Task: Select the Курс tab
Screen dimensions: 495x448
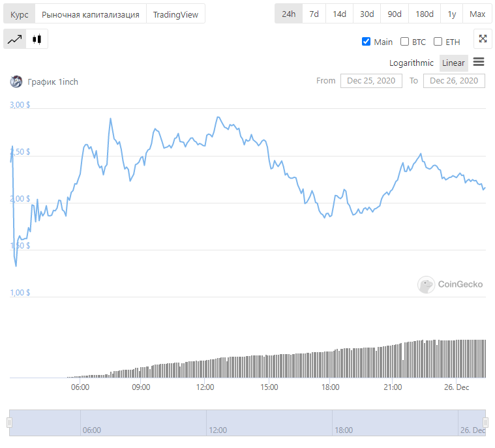Action: tap(19, 14)
